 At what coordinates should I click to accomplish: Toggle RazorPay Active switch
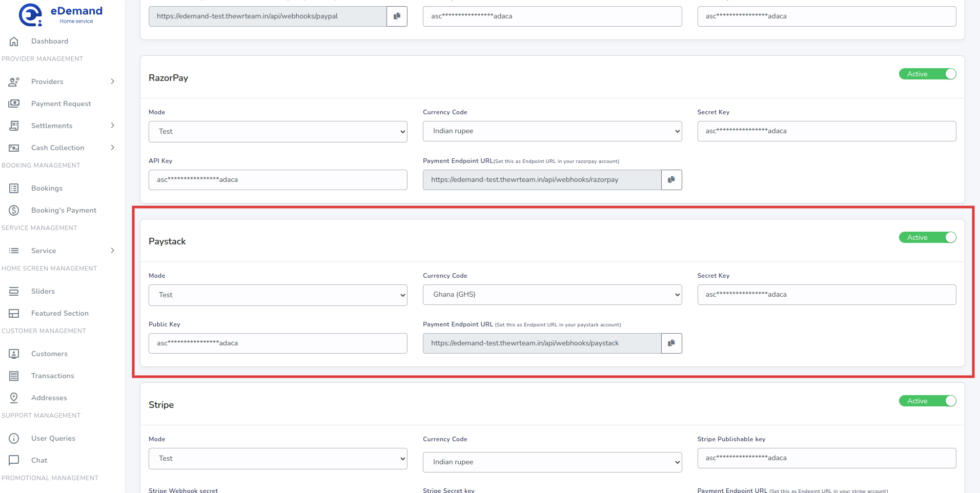pyautogui.click(x=927, y=74)
